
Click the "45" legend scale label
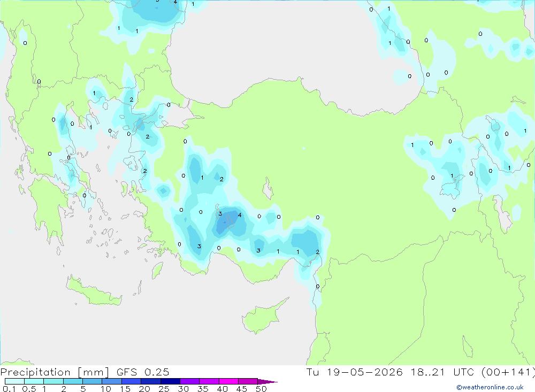(x=242, y=389)
